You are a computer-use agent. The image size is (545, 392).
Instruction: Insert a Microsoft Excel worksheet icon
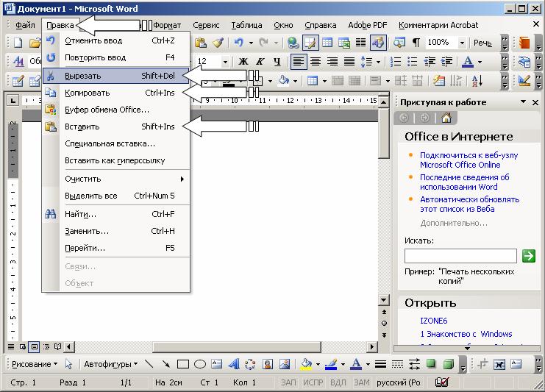click(344, 43)
